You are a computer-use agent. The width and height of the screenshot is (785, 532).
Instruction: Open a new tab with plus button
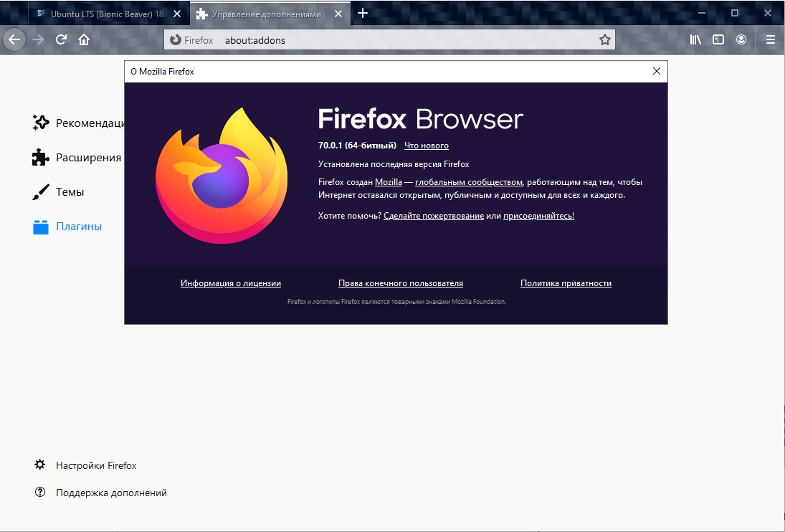(363, 14)
